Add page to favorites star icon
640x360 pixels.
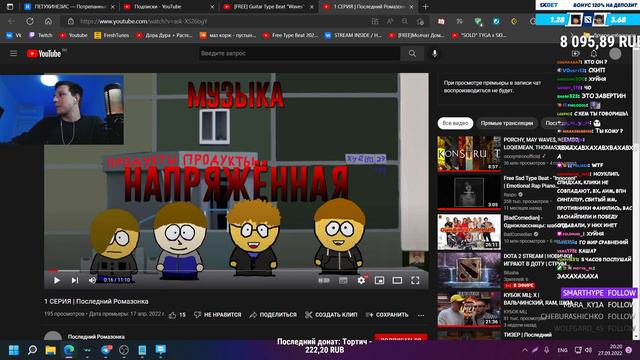tap(420, 21)
